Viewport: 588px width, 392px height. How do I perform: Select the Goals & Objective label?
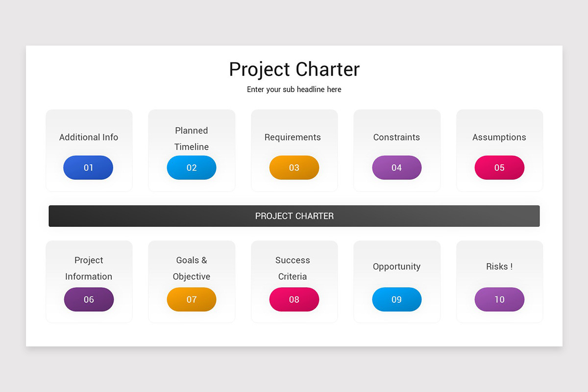point(192,269)
